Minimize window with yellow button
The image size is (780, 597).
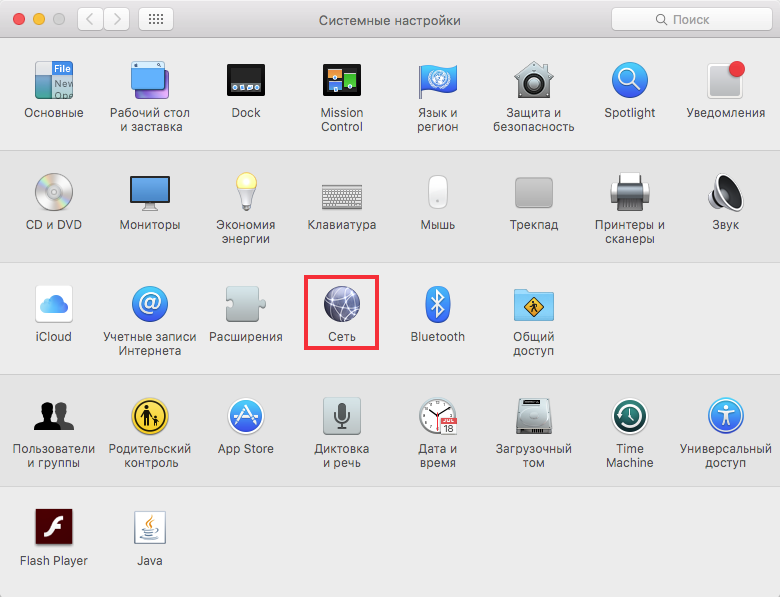[x=39, y=19]
